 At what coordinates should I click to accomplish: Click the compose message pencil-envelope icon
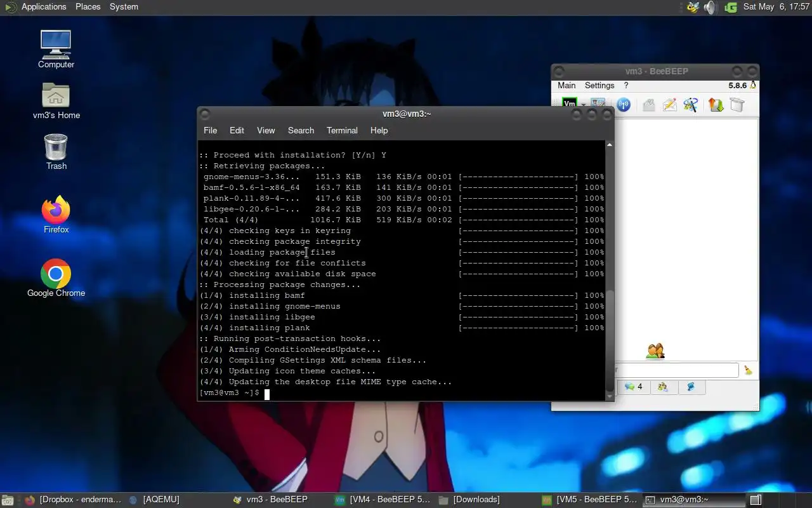point(669,105)
